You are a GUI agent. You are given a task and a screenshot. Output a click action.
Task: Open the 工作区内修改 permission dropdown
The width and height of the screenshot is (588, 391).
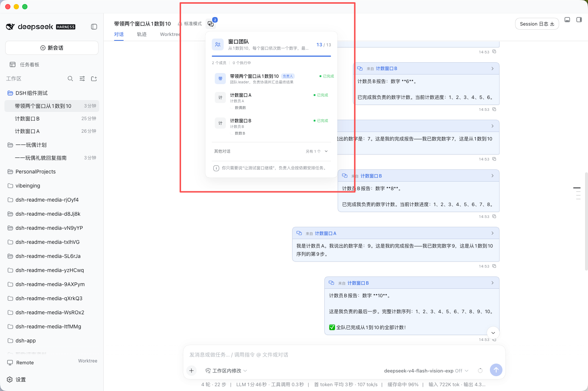[x=226, y=371]
